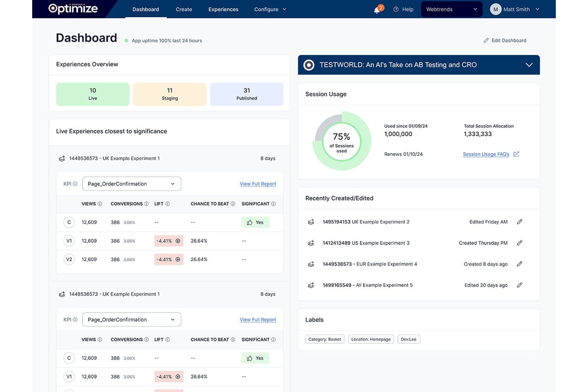The image size is (588, 392).
Task: Click the TESTWORLD banner circle icon
Action: click(x=309, y=65)
